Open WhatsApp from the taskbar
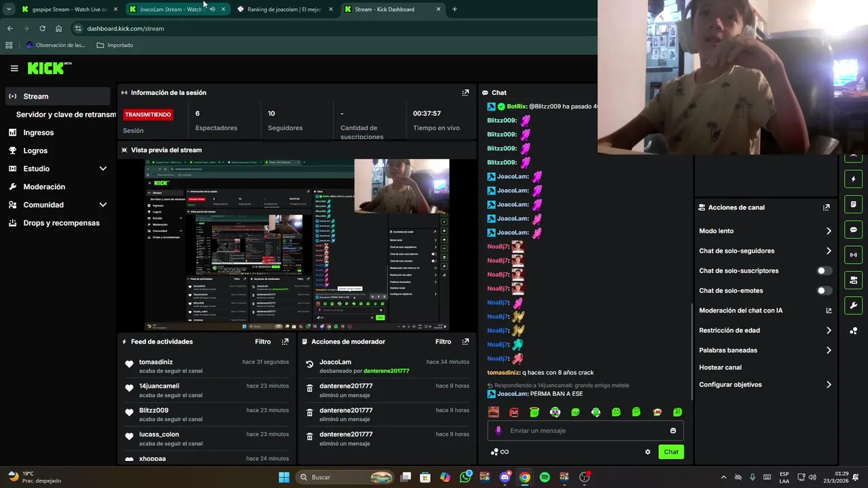 [465, 477]
